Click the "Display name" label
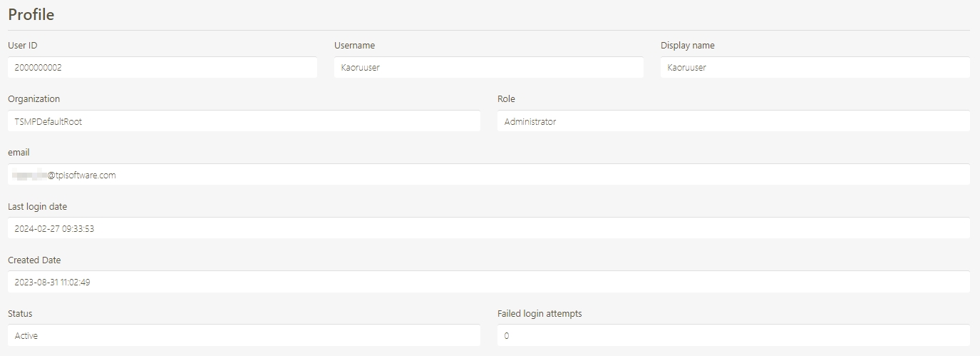This screenshot has height=356, width=980. pyautogui.click(x=687, y=46)
